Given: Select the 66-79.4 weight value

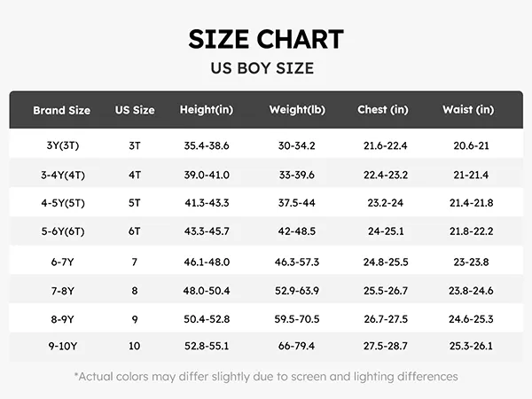Looking at the screenshot, I should tap(297, 347).
